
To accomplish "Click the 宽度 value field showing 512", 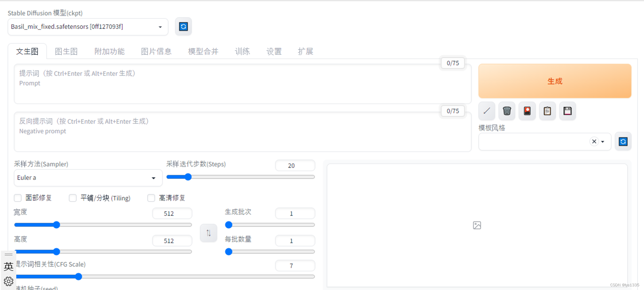I will 172,213.
